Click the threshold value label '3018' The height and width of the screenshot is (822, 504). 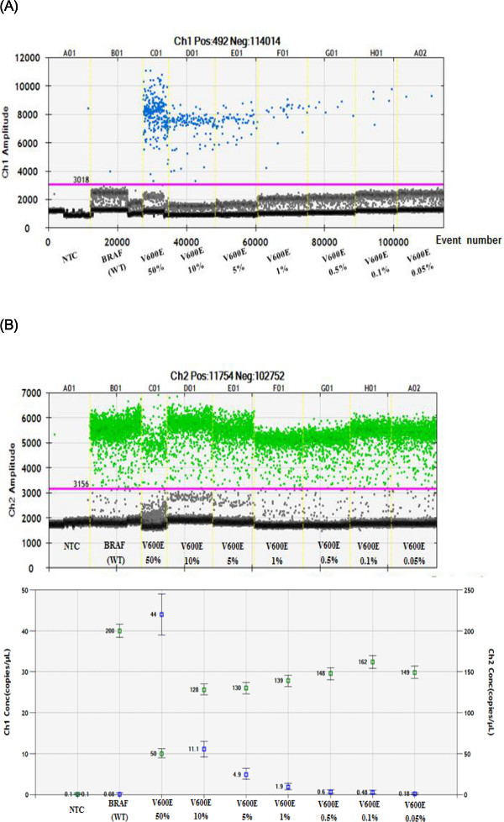(81, 179)
